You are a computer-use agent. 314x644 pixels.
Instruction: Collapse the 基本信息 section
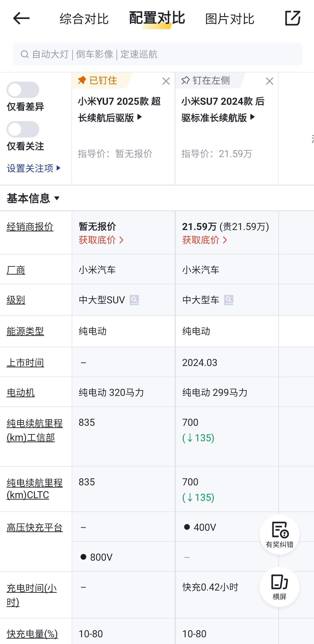pyautogui.click(x=33, y=198)
